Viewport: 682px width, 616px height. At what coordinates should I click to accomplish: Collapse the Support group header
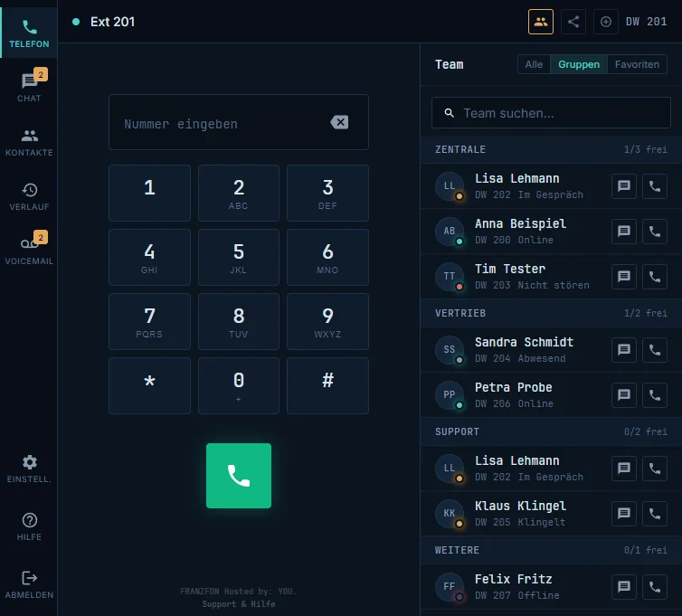tap(551, 431)
